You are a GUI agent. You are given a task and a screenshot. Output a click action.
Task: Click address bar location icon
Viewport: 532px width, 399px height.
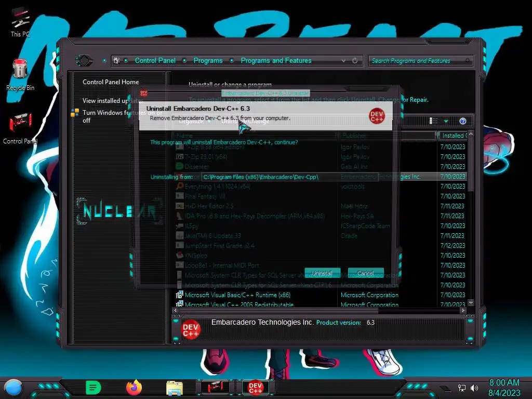click(116, 60)
